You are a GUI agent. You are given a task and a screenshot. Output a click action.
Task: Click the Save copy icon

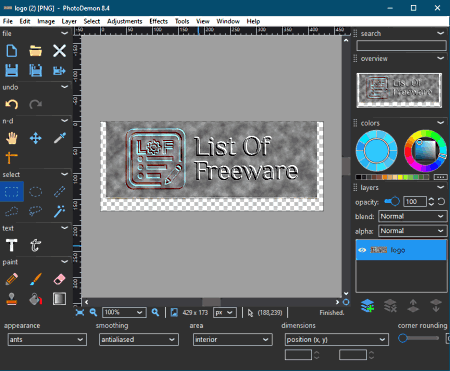coord(36,71)
